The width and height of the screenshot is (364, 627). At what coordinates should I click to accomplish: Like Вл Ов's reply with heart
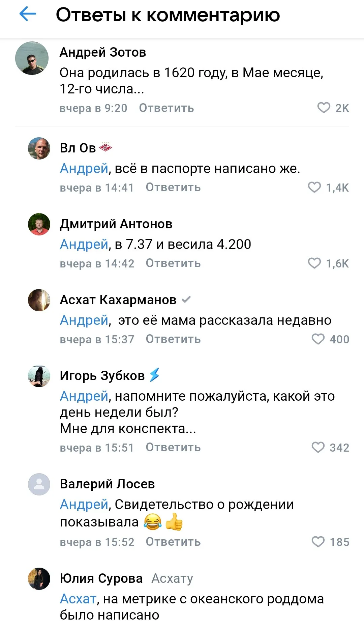click(314, 187)
